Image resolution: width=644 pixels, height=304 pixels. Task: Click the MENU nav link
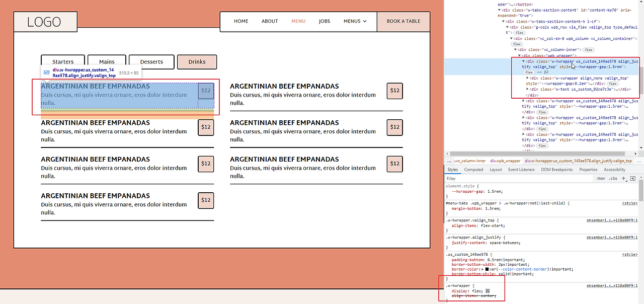(298, 21)
